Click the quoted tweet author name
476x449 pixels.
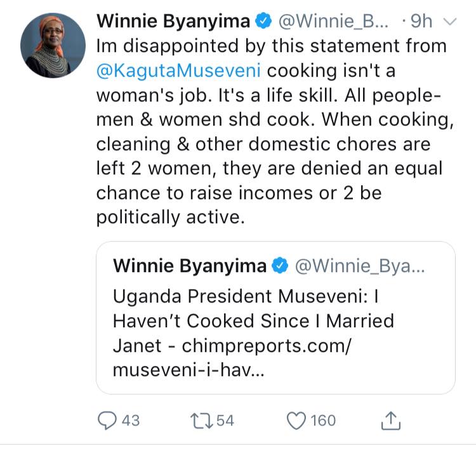point(190,266)
